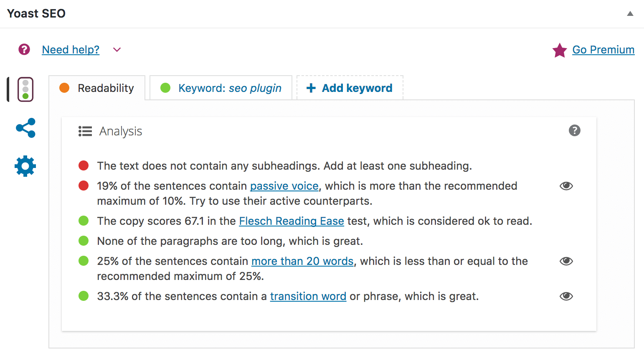The image size is (644, 356).
Task: Switch to the Readability tab
Action: (97, 88)
